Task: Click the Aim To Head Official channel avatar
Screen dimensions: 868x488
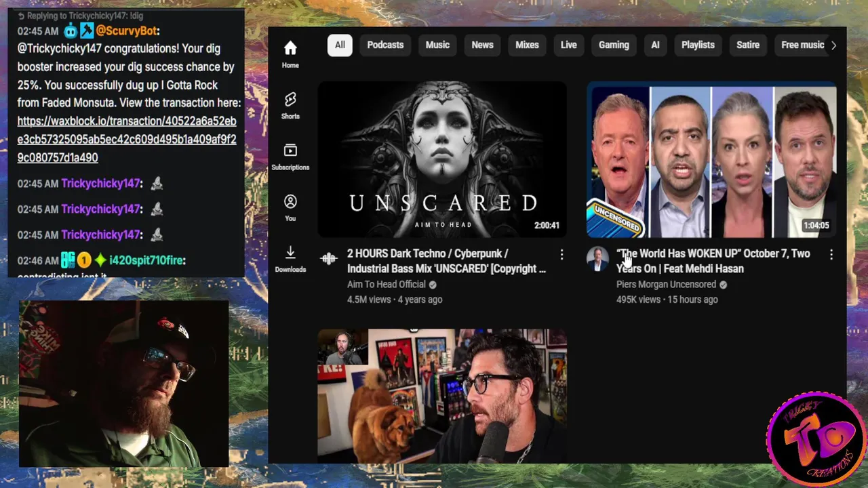Action: point(328,258)
